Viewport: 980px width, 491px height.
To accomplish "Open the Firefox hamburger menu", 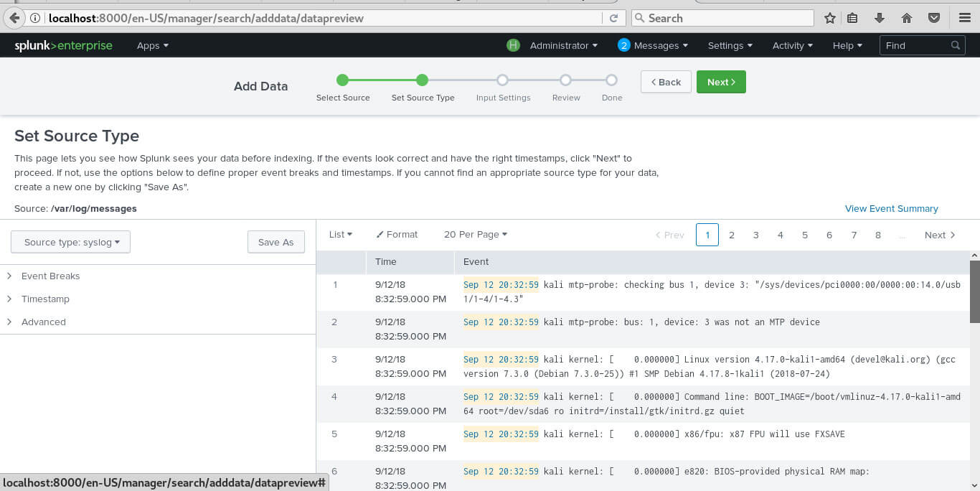I will (x=963, y=18).
